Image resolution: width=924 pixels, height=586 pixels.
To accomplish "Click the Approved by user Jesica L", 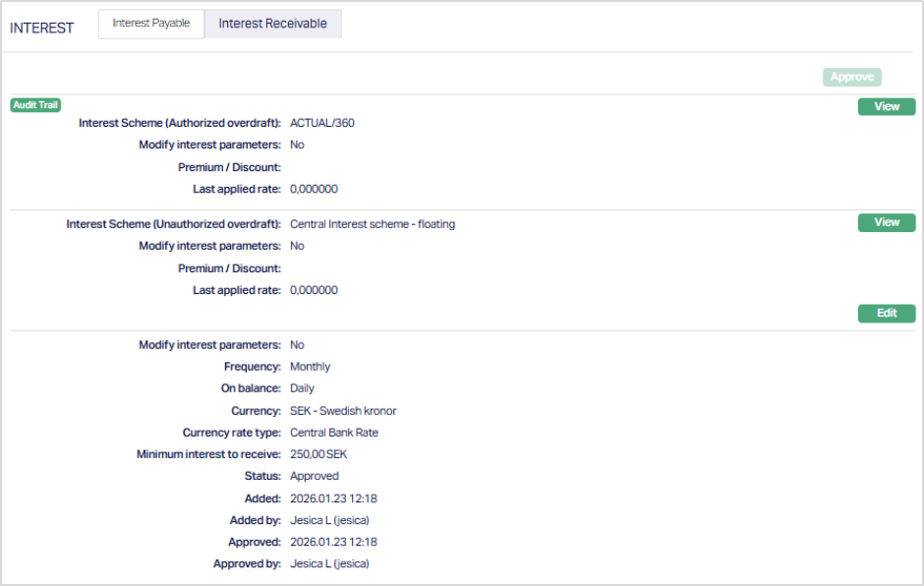I will coord(329,564).
